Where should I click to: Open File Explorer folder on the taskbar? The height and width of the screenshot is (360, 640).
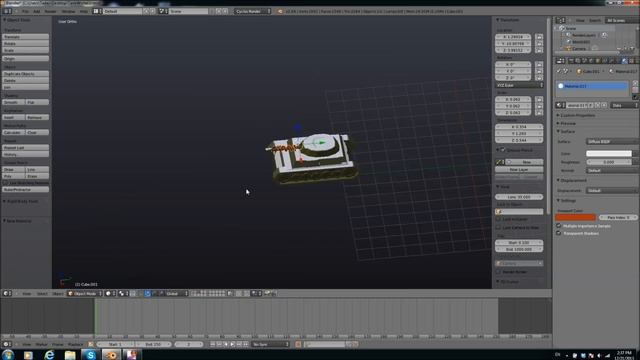pos(70,355)
